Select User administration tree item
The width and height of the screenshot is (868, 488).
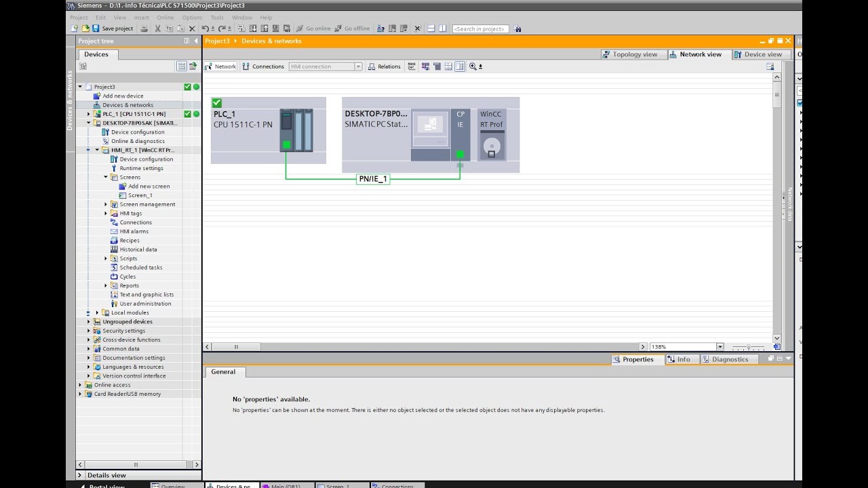pos(145,304)
